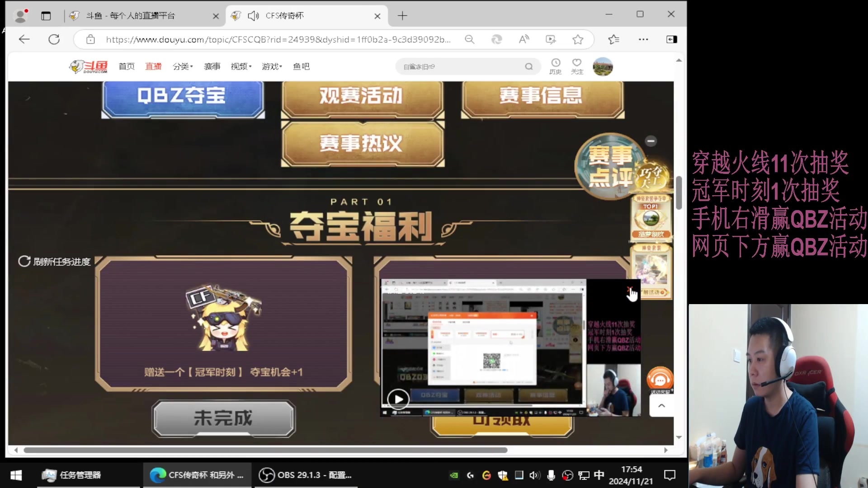This screenshot has width=868, height=488.
Task: Click the 赛事热议 button
Action: pos(362,144)
